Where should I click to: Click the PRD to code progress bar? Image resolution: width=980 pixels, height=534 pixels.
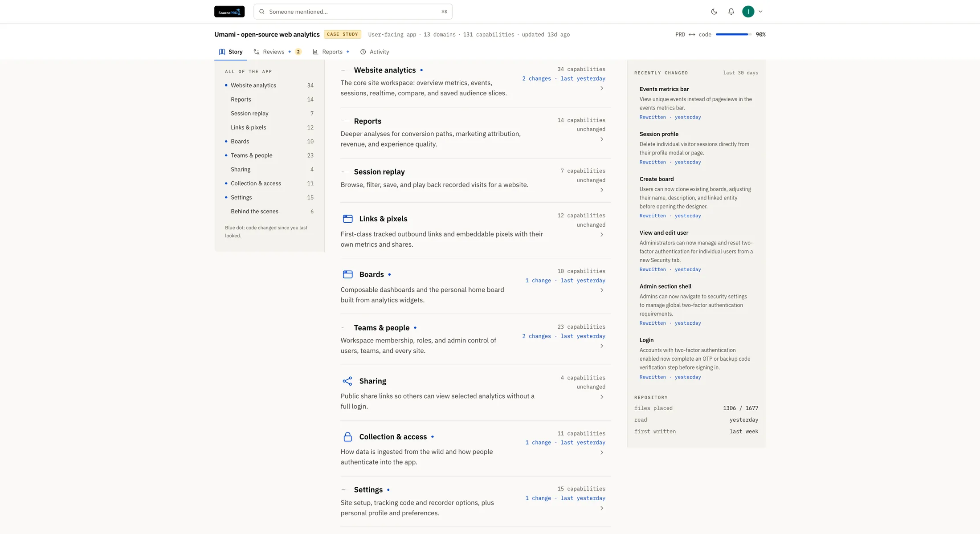(x=734, y=34)
